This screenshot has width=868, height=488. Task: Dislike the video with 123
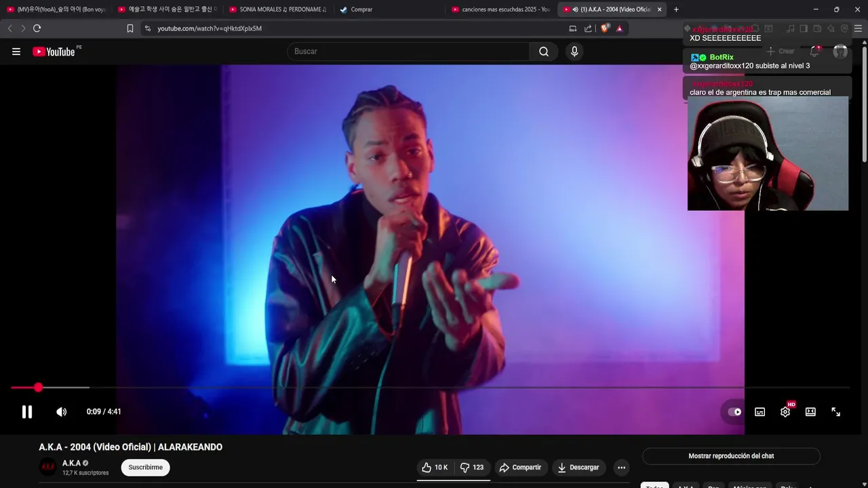(x=472, y=468)
